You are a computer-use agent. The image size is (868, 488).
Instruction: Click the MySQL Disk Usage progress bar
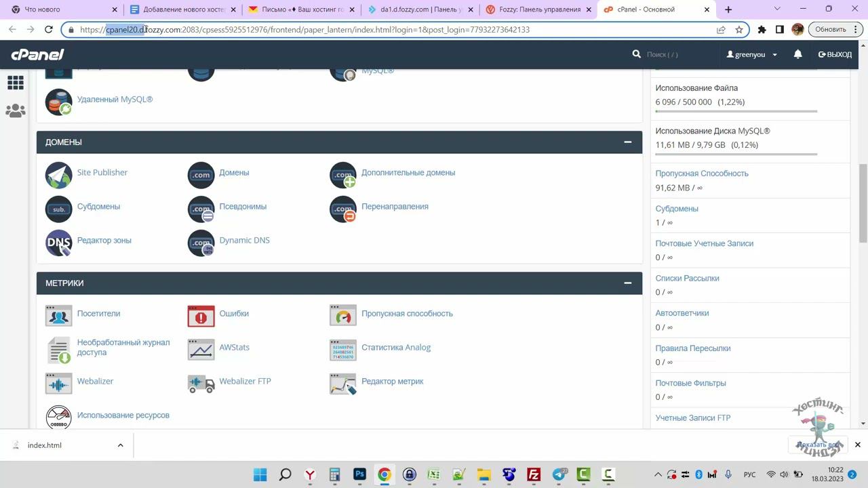click(736, 154)
